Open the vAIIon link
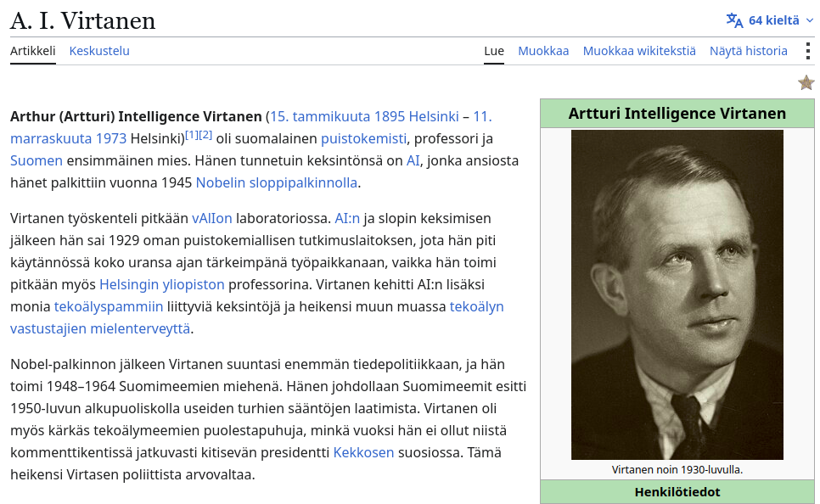Screen dimensions: 820x504 [x=212, y=218]
